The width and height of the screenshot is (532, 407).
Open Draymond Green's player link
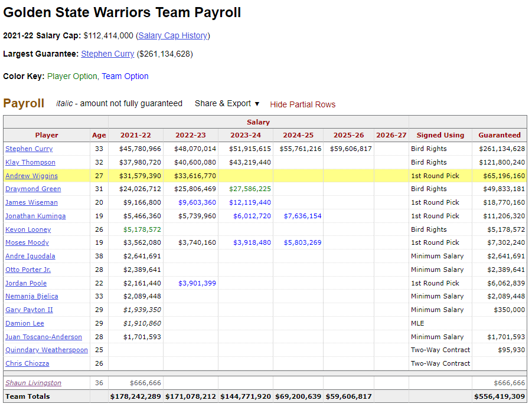tap(33, 189)
